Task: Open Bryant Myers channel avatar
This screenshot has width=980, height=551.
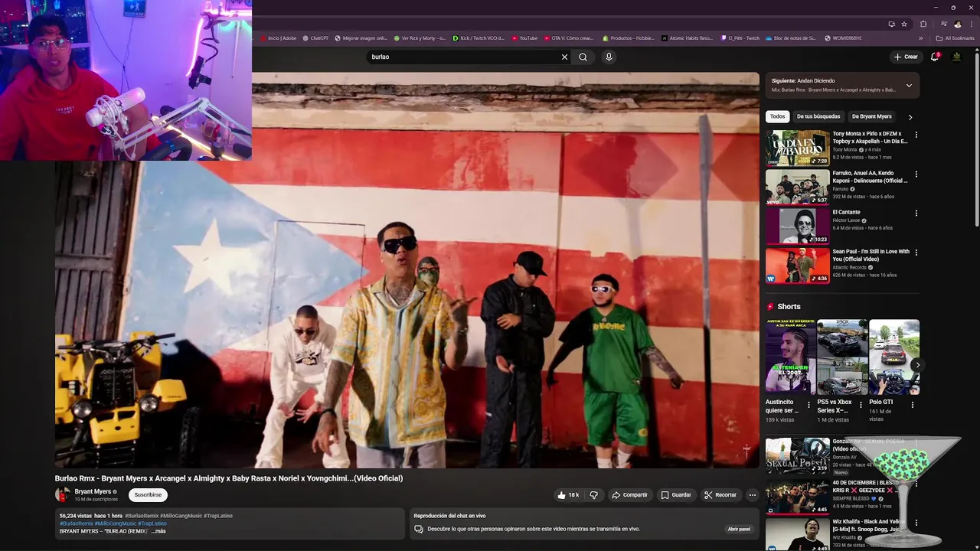Action: 63,495
